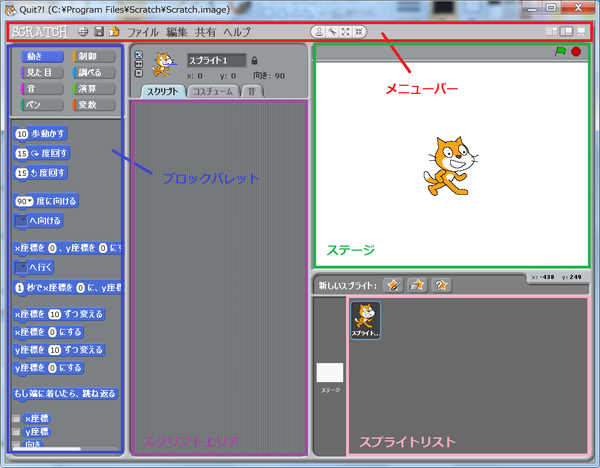Viewport: 600px width, 468px height.
Task: Click the cat sprite on the stage
Action: [450, 166]
